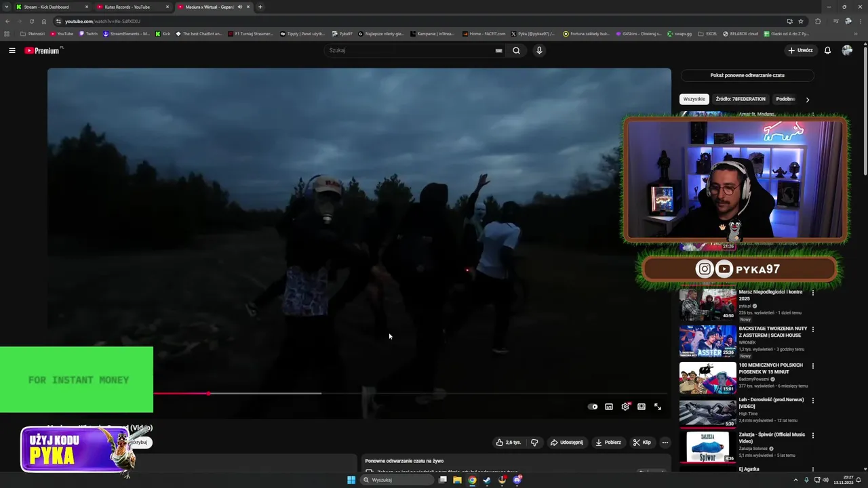Screen dimensions: 868x488
Task: Open the Windows Start menu
Action: pos(351,480)
